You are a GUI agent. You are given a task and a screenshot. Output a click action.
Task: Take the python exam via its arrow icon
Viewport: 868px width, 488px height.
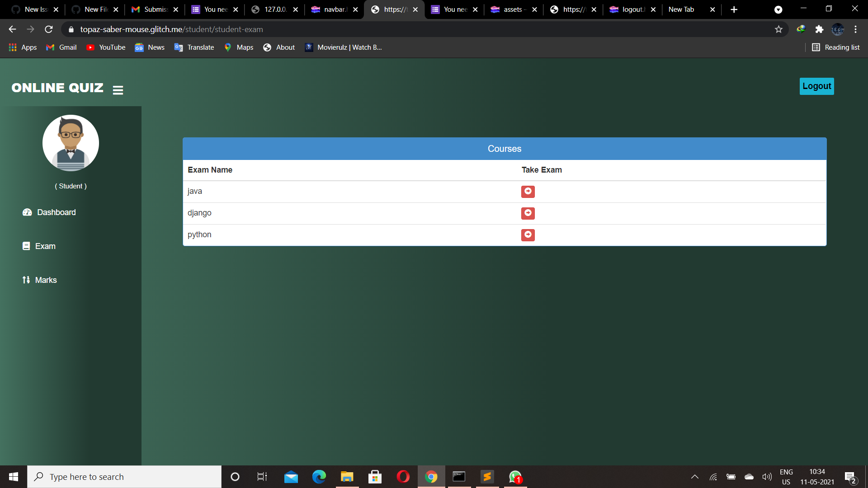(528, 235)
